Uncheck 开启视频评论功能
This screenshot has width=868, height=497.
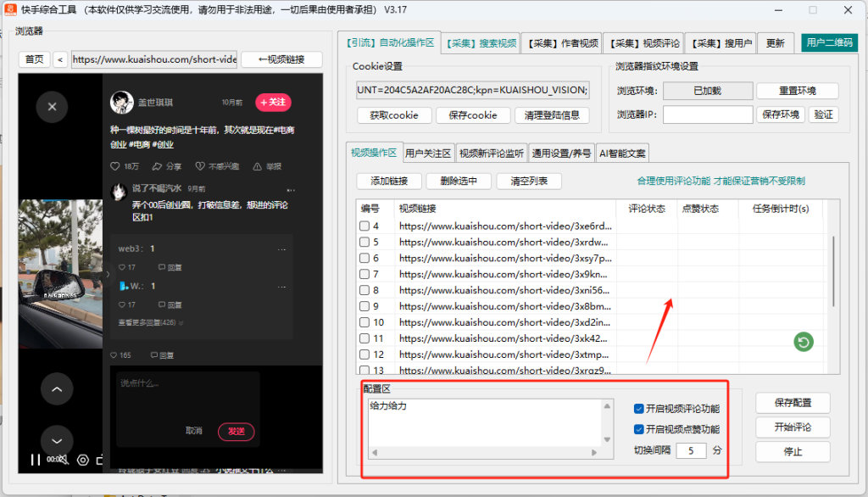pos(639,409)
